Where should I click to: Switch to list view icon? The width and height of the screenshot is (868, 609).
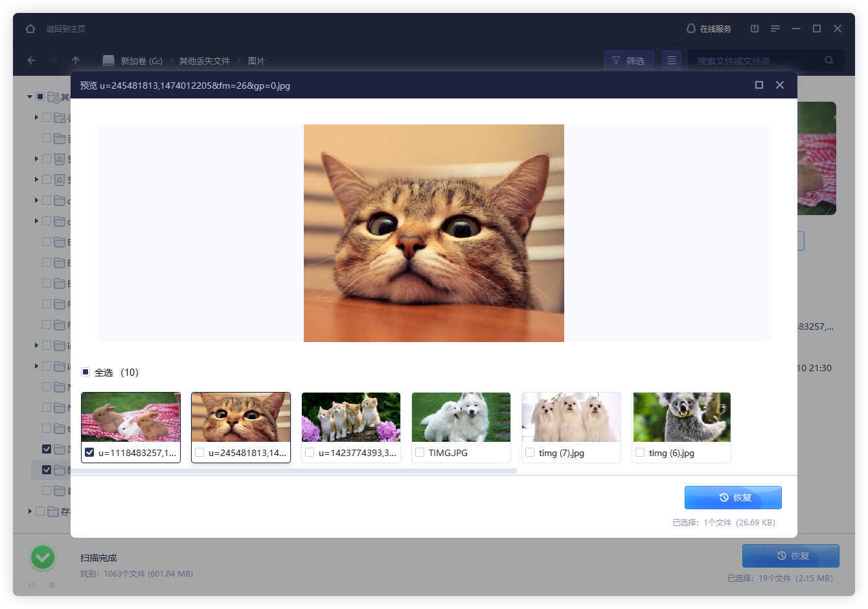[x=672, y=60]
